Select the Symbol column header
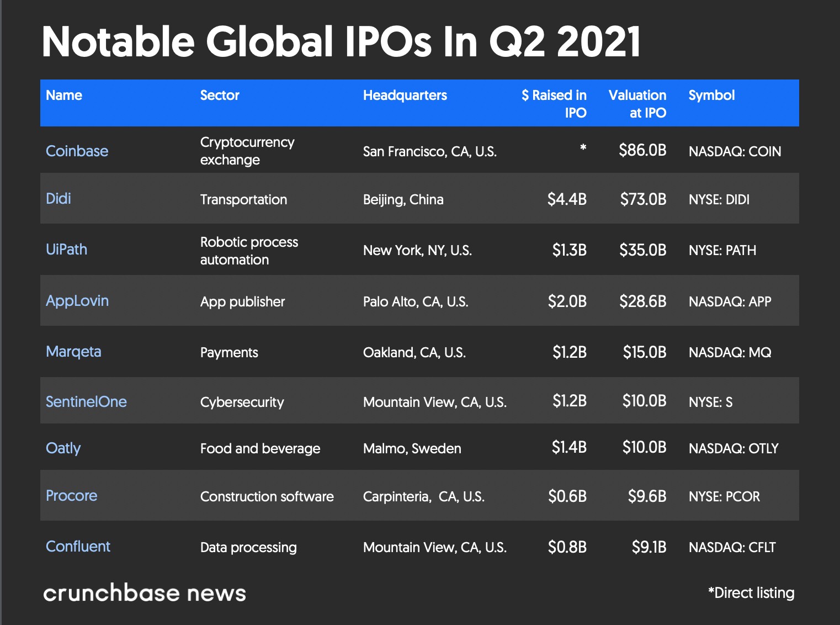Screen dimensions: 840x625 tap(711, 96)
